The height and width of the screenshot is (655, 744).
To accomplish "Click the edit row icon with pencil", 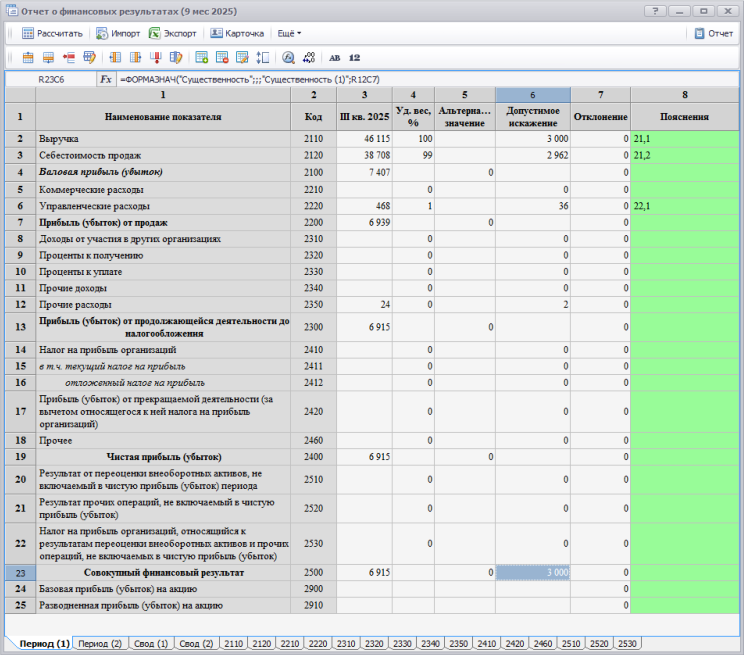I will point(90,58).
